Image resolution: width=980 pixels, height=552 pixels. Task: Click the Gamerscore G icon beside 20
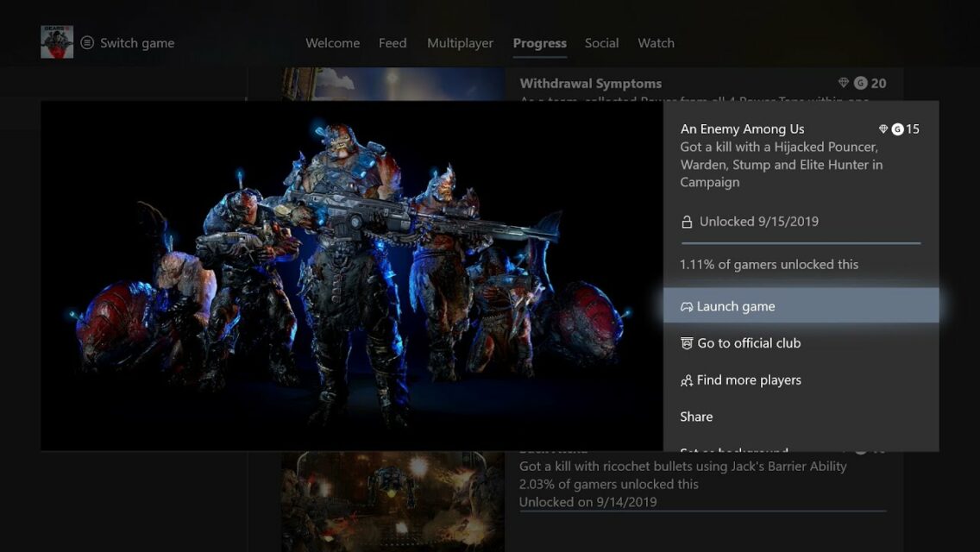[861, 83]
